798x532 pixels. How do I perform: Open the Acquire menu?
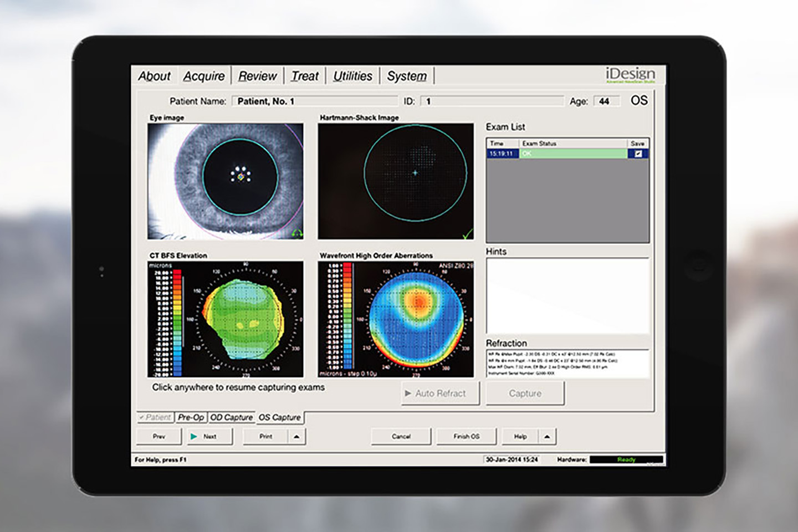pyautogui.click(x=204, y=76)
